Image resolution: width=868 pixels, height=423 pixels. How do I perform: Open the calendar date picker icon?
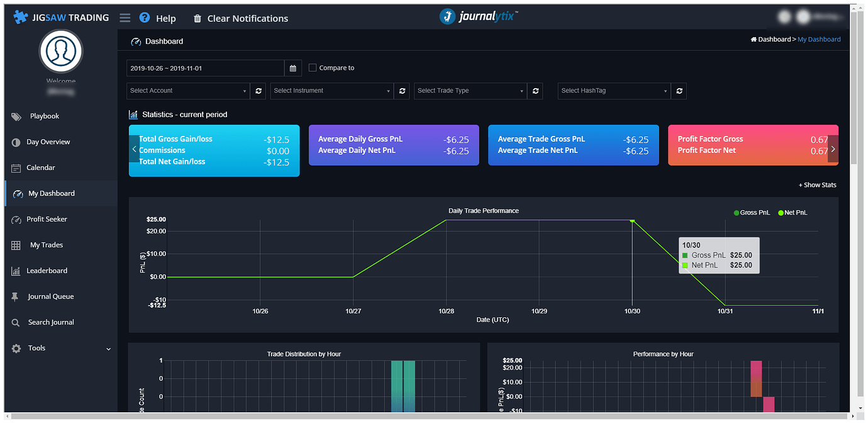(292, 68)
